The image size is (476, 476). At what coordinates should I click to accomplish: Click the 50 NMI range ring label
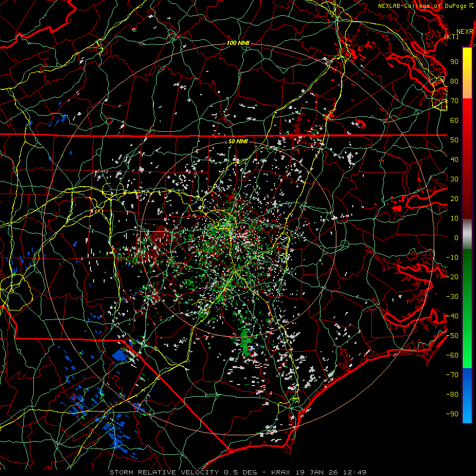[239, 141]
